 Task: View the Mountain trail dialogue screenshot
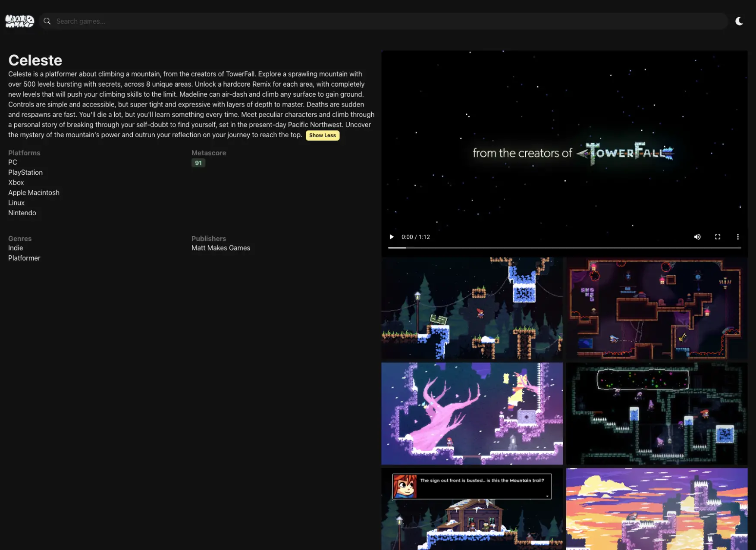(472, 509)
